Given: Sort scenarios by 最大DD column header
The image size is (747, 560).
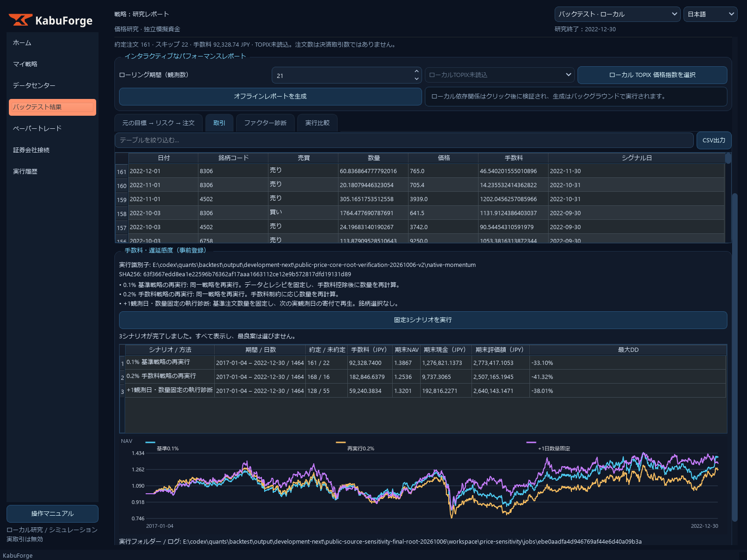Looking at the screenshot, I should 628,350.
